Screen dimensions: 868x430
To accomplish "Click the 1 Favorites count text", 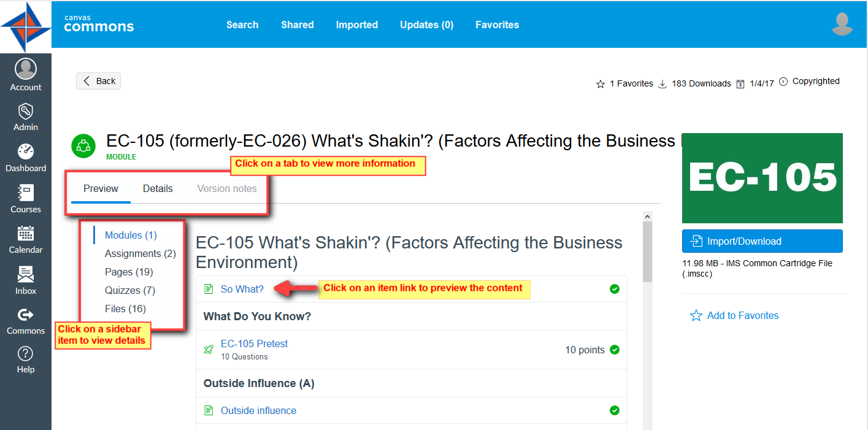I will coord(632,83).
